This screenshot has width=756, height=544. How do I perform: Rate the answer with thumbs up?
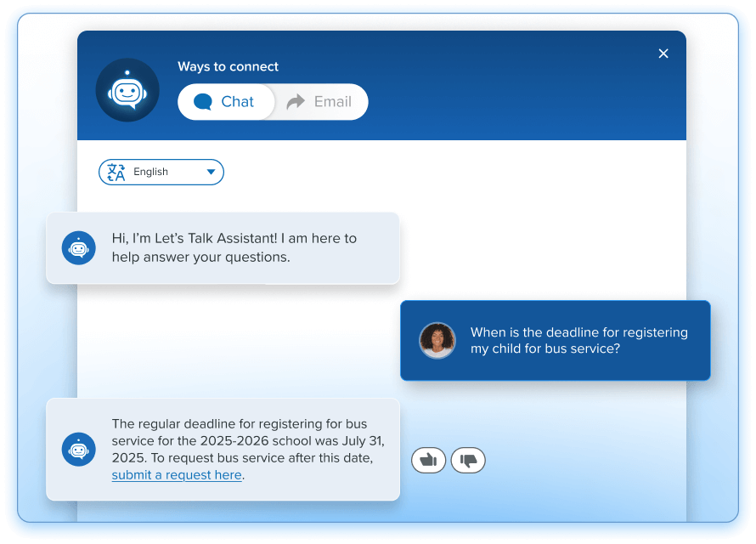(x=428, y=460)
